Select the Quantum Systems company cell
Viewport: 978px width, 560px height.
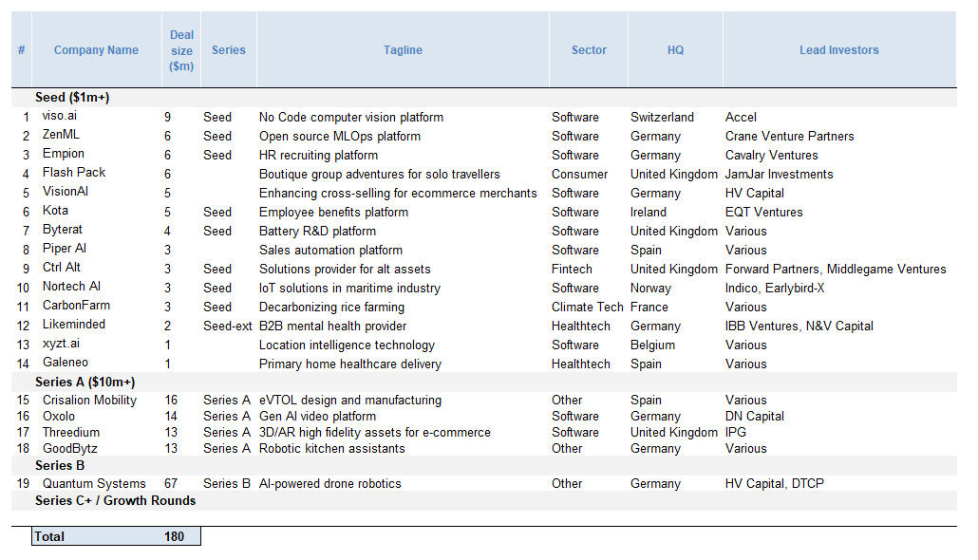tap(94, 483)
